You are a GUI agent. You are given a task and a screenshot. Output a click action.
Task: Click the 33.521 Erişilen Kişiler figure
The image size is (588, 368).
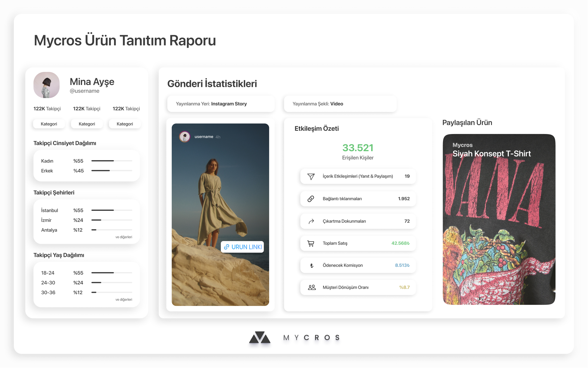pyautogui.click(x=358, y=148)
